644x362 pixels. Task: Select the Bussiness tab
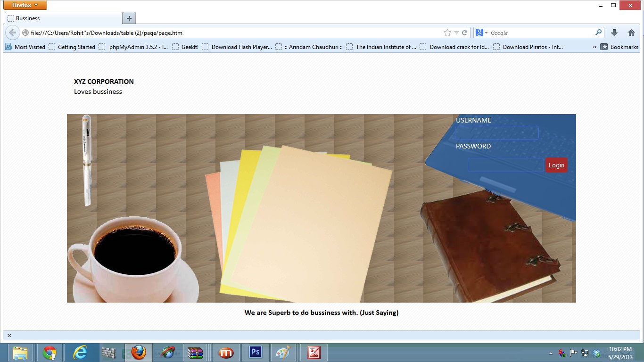coord(64,18)
